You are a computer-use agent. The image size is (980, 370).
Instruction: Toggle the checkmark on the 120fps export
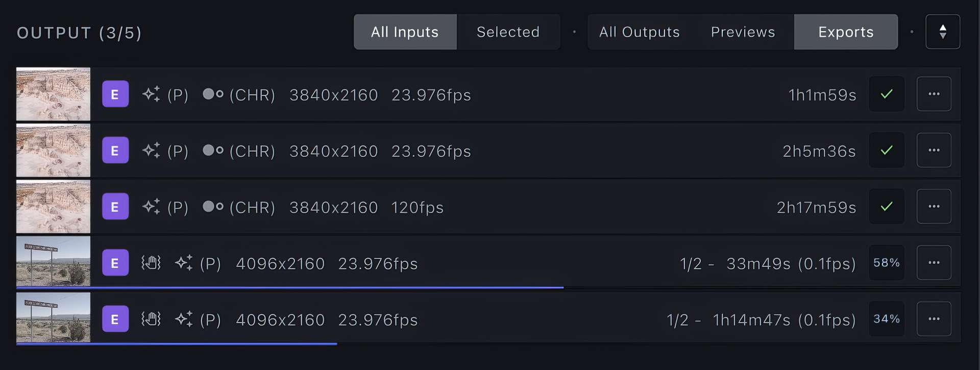[887, 206]
